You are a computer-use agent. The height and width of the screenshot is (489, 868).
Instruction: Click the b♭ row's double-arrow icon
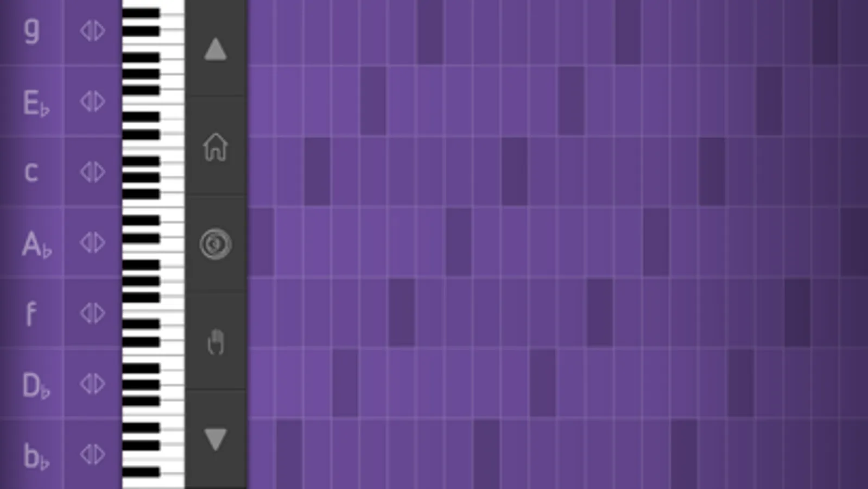(92, 454)
